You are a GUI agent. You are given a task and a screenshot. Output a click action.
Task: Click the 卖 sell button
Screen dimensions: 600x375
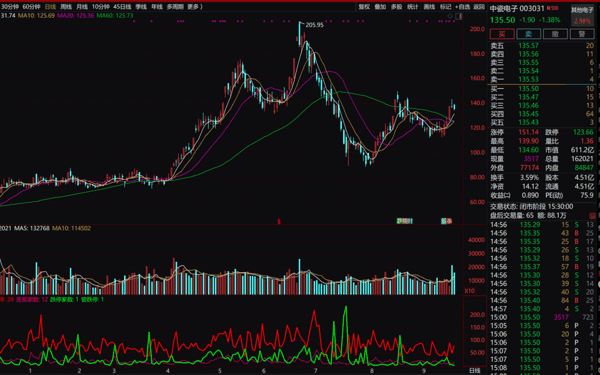tap(528, 34)
